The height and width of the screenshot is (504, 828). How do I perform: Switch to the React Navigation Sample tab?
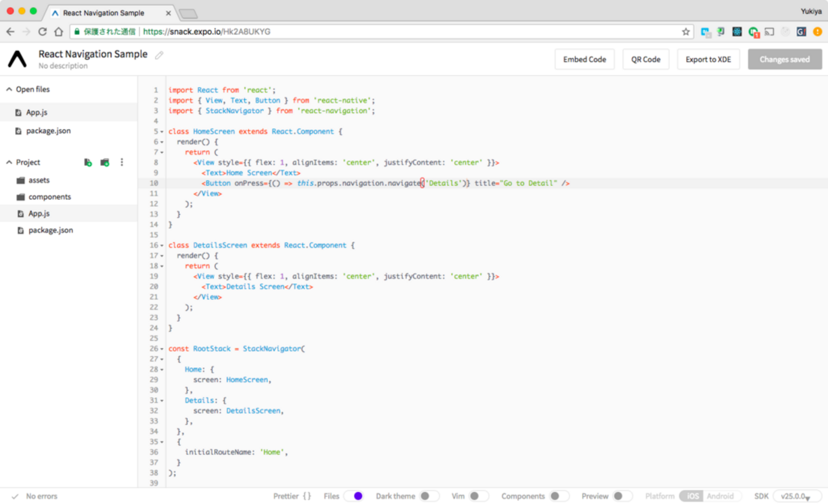(104, 13)
